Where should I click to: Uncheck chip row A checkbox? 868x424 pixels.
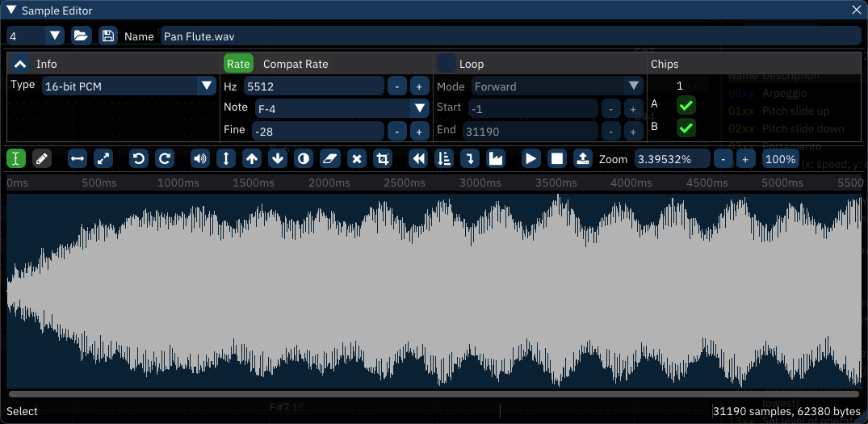[x=686, y=105]
